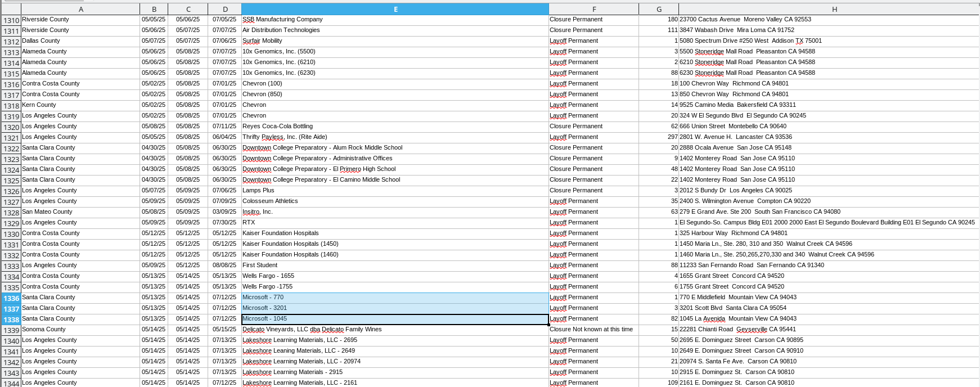Select row header 1344
This screenshot has width=980, height=387.
point(11,384)
